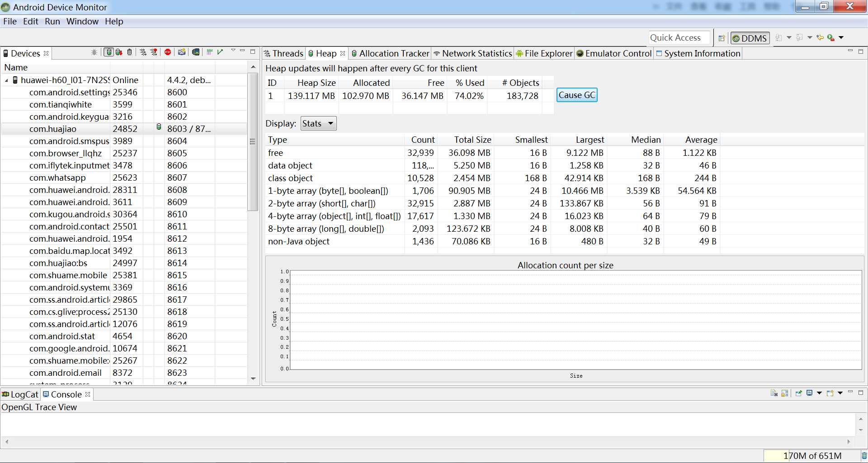Open the Window menu
This screenshot has width=868, height=463.
(x=82, y=21)
